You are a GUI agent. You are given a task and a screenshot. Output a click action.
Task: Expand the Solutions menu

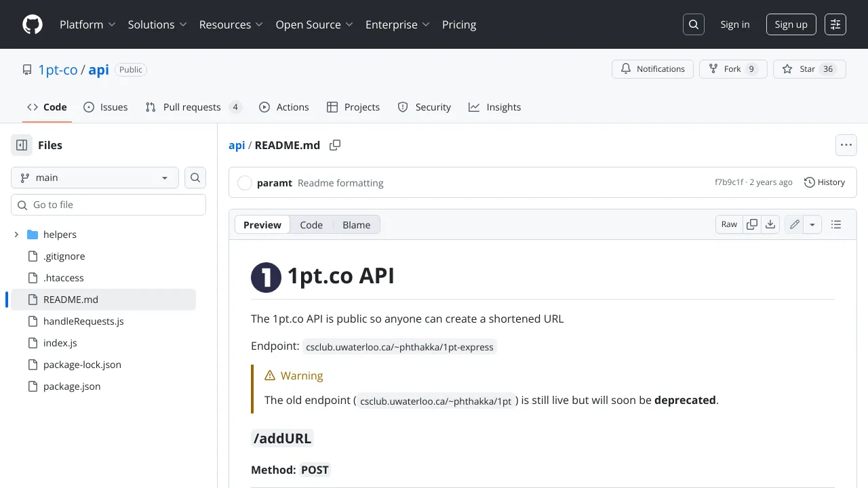(157, 24)
